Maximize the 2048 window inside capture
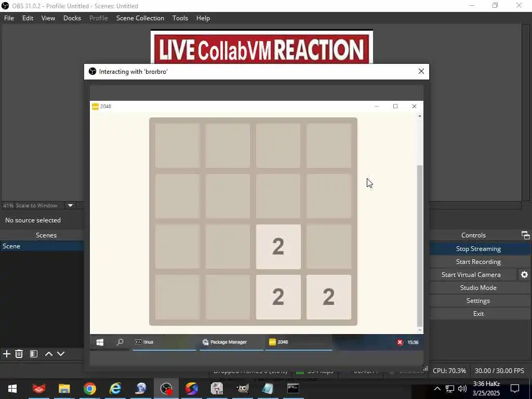This screenshot has width=532, height=399. click(395, 106)
